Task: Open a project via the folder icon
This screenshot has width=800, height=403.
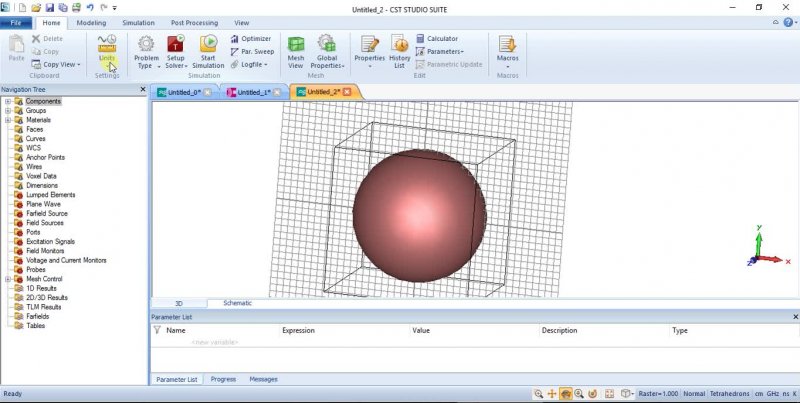Action: pyautogui.click(x=36, y=8)
